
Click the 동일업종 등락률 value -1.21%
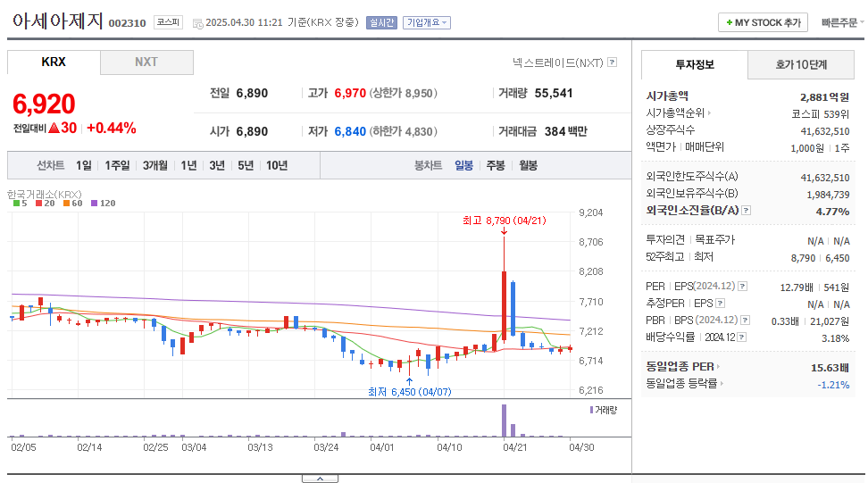click(x=833, y=385)
